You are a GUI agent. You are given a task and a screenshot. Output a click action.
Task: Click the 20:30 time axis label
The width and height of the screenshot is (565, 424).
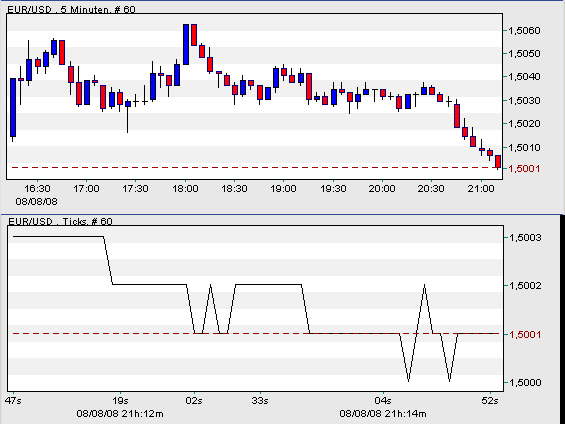coord(431,189)
